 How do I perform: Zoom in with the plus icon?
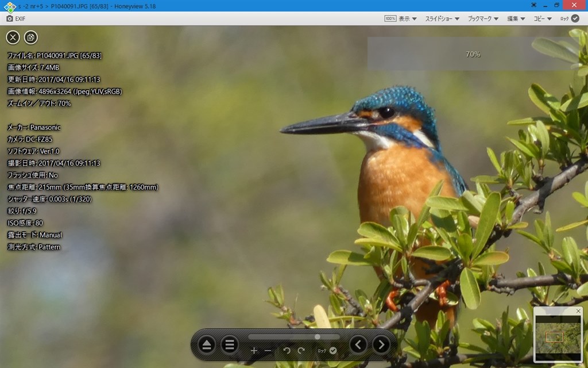coord(254,350)
